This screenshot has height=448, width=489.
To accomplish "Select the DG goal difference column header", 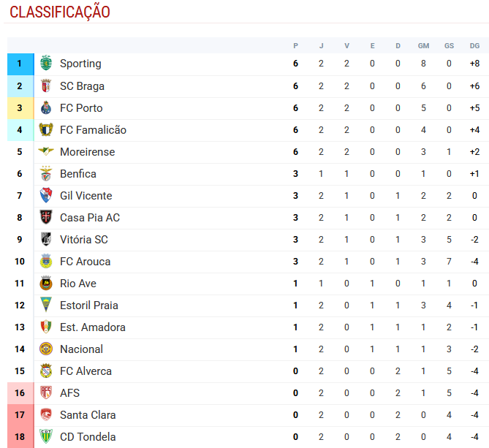I will 474,46.
